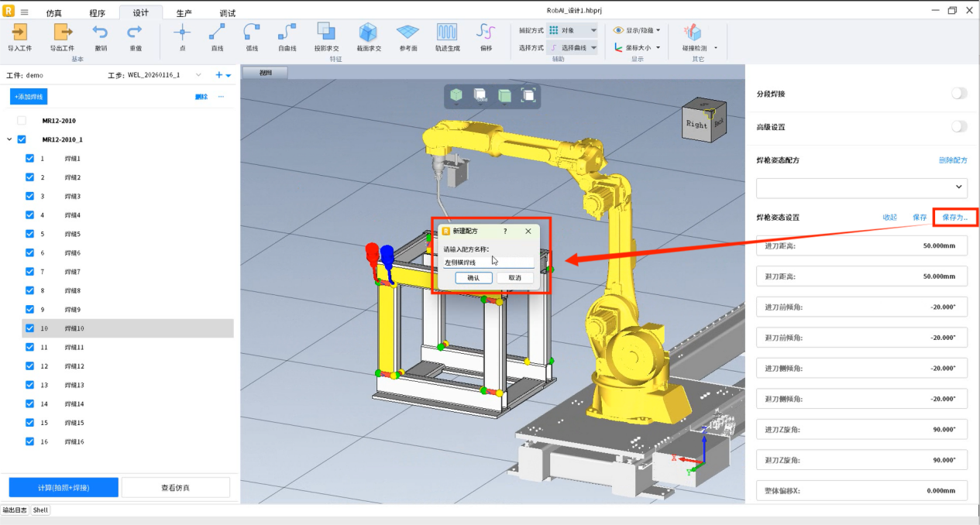Switch to the 生产 tab
The height and width of the screenshot is (525, 980).
click(x=184, y=13)
